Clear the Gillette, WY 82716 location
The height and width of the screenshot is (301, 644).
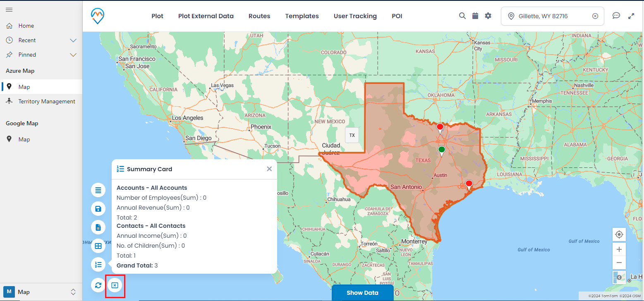click(x=595, y=16)
